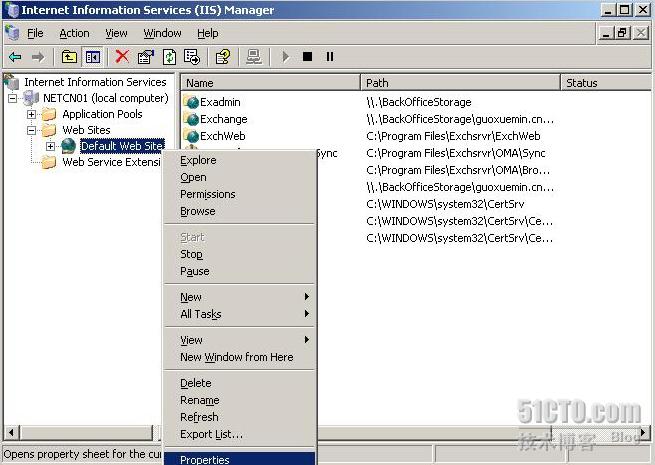Collapse the Web Sites node

pos(31,130)
